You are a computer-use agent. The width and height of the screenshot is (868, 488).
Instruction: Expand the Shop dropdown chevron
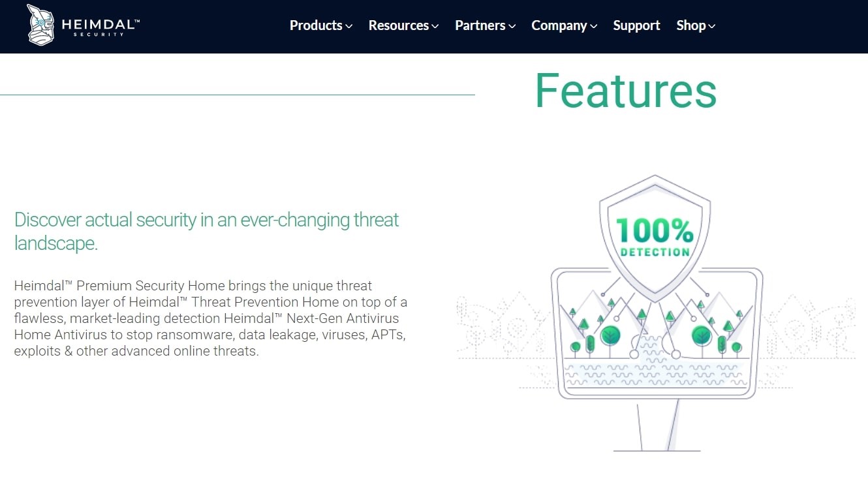tap(712, 26)
